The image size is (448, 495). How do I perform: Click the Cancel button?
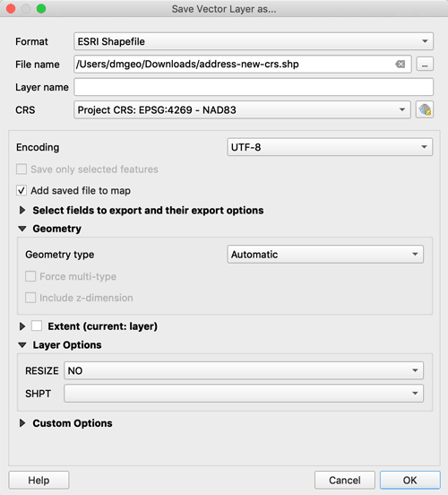(345, 480)
